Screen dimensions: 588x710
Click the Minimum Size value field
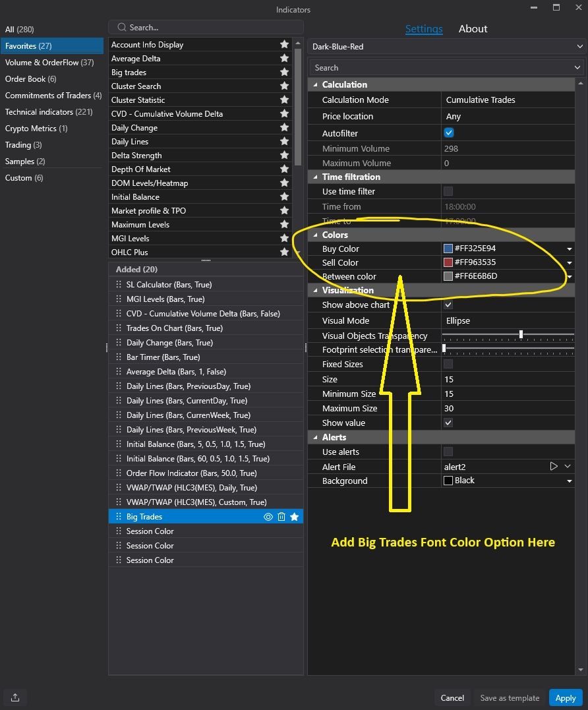click(x=508, y=394)
